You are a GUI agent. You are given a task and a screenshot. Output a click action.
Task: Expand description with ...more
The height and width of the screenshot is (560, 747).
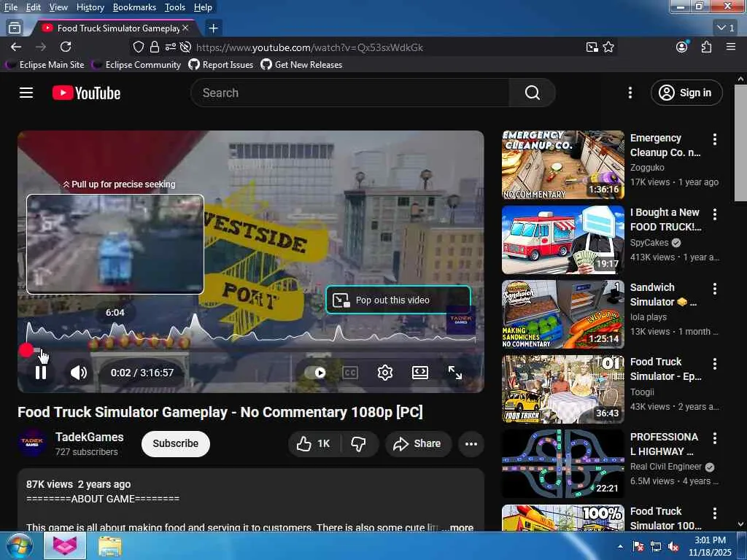pos(457,527)
